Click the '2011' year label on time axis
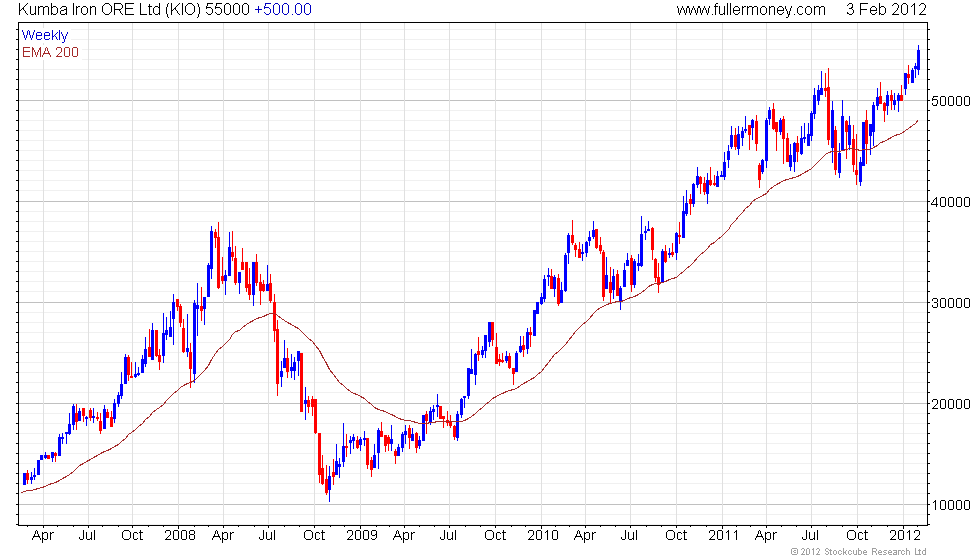 724,536
